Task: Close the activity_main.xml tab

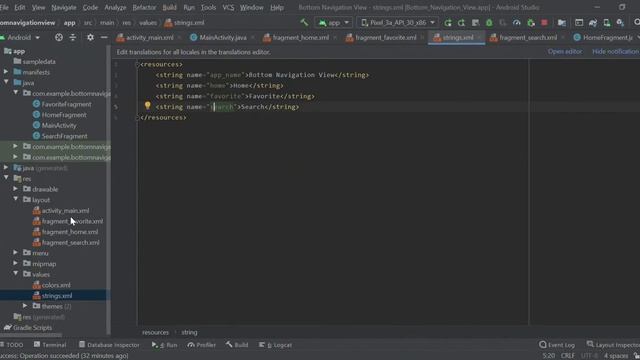Action: tap(180, 38)
